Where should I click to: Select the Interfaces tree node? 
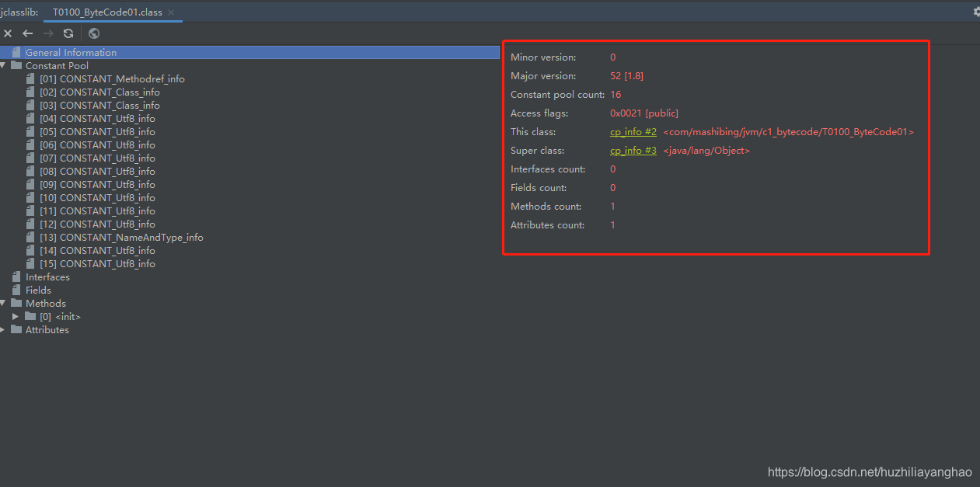47,277
